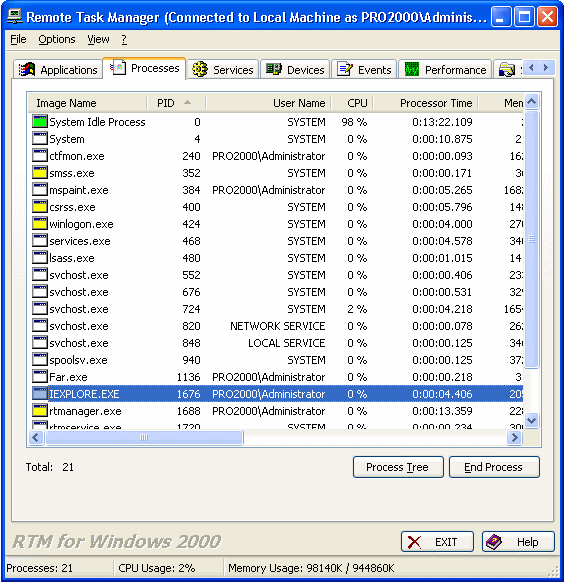Click the spoolsv.exe process icon
Viewport: 565px width, 583px height.
coord(40,360)
